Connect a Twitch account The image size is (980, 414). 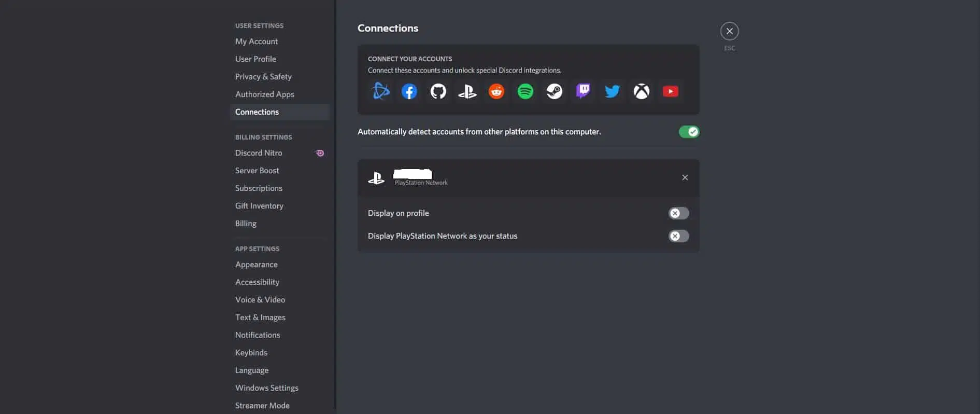pos(584,91)
